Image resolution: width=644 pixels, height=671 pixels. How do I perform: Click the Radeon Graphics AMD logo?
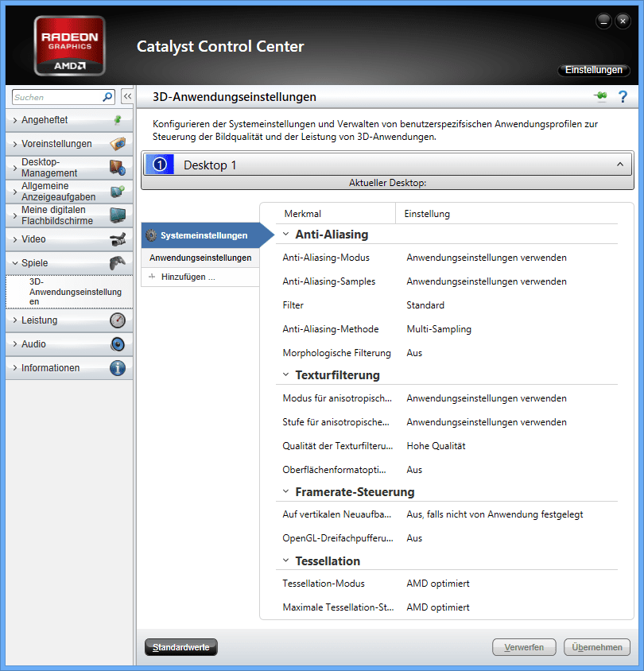pyautogui.click(x=70, y=46)
